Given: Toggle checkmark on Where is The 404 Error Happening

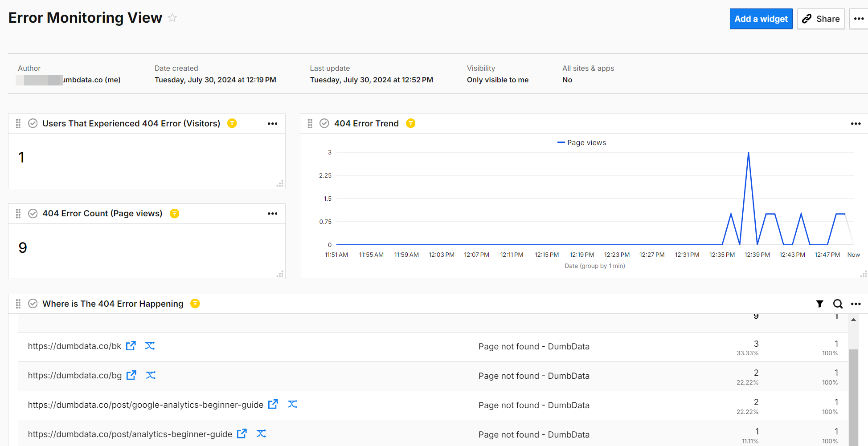Looking at the screenshot, I should click(x=33, y=304).
